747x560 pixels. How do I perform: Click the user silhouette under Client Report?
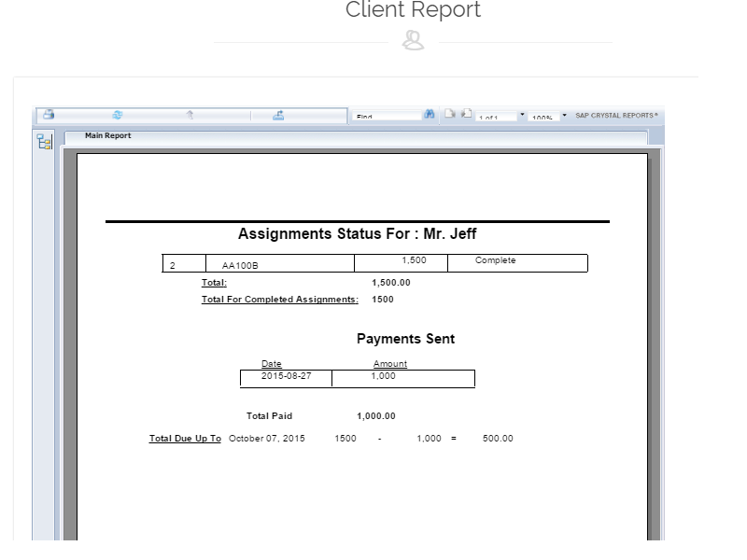[x=413, y=41]
